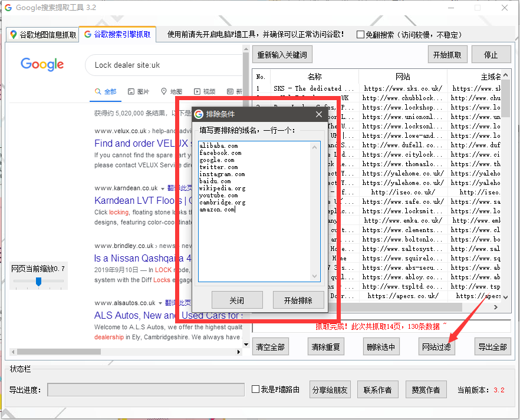Open the 视频 results tab on Google
This screenshot has width=520, height=420.
click(x=205, y=91)
